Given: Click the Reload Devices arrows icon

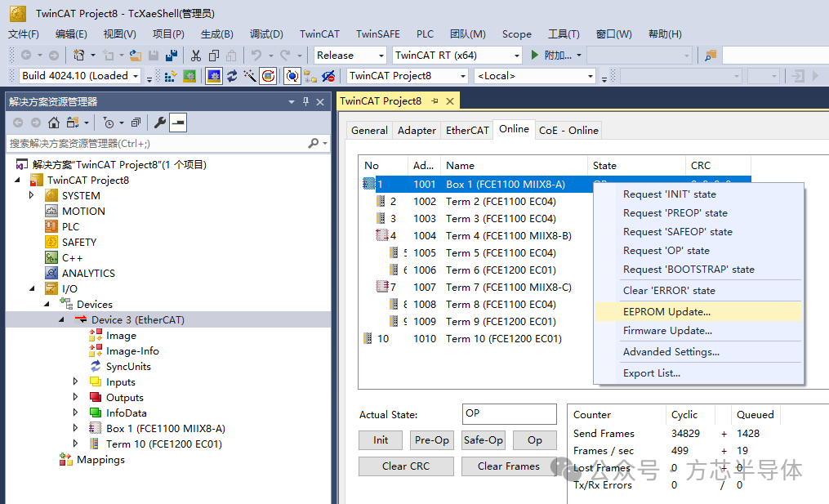Looking at the screenshot, I should tap(232, 76).
